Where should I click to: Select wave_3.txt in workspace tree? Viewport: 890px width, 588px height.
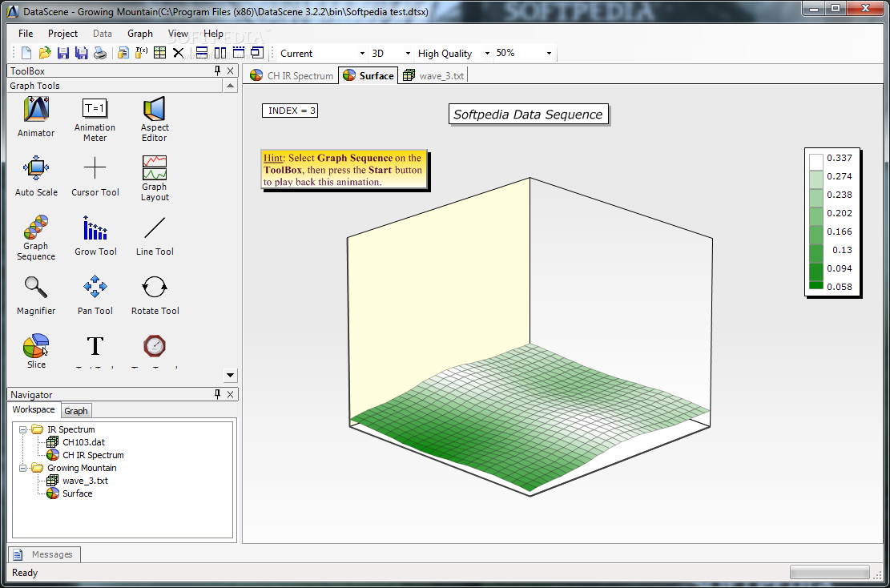(x=85, y=481)
